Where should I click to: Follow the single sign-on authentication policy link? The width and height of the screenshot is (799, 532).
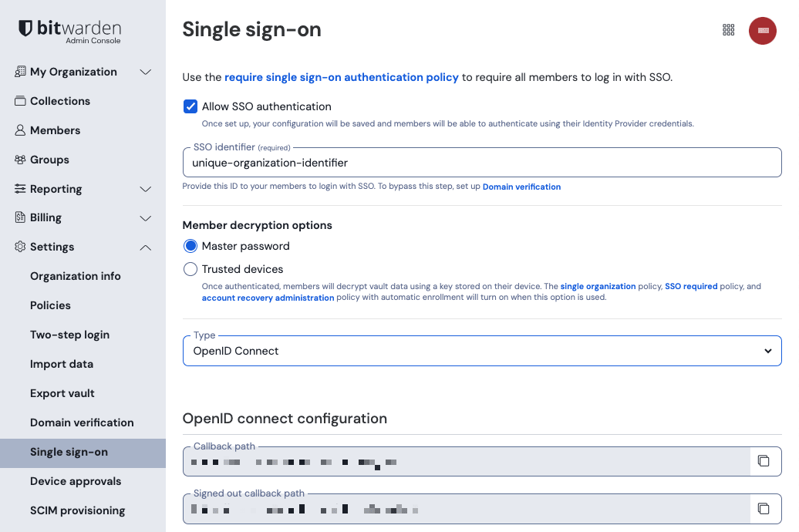[340, 77]
